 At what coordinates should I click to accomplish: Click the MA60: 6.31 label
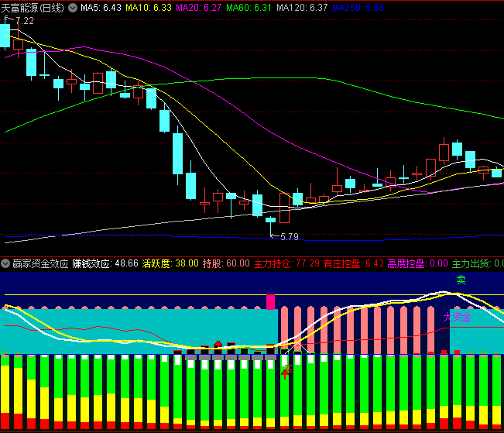[x=249, y=8]
